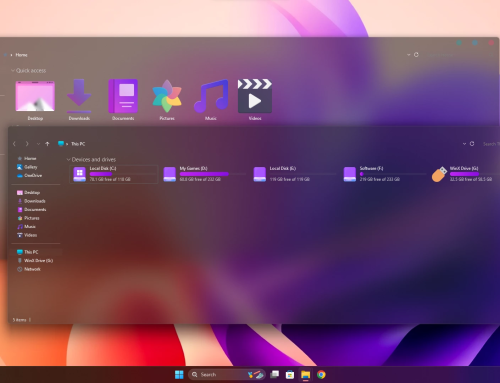Image resolution: width=500 pixels, height=383 pixels.
Task: Open address history dropdown in This PC window
Action: tap(464, 144)
